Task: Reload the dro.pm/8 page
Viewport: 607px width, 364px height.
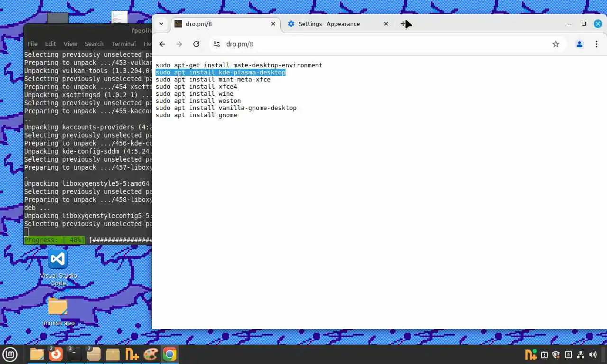Action: coord(196,44)
